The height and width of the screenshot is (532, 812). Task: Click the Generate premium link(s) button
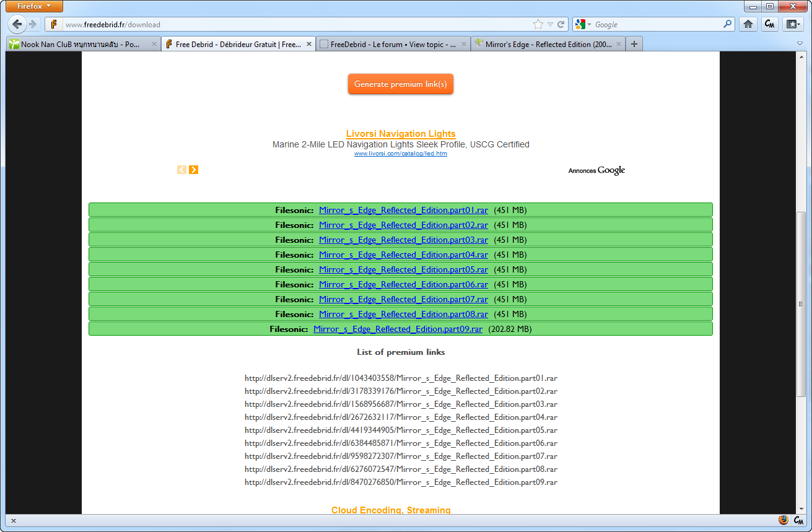tap(401, 84)
